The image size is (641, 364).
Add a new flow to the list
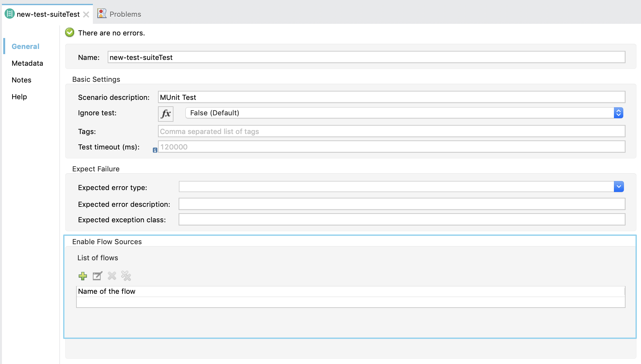[x=83, y=276]
